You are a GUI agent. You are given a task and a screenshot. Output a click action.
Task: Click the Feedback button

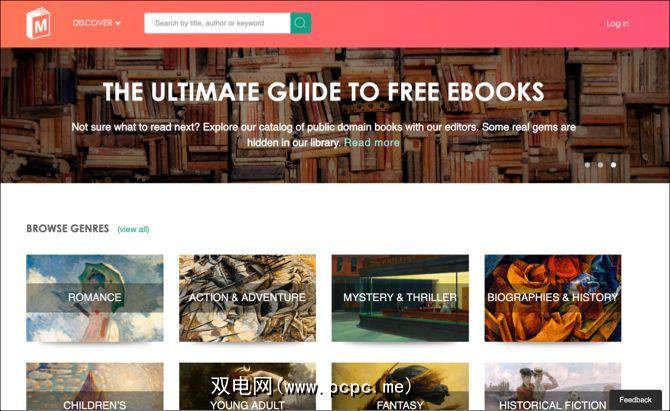635,400
